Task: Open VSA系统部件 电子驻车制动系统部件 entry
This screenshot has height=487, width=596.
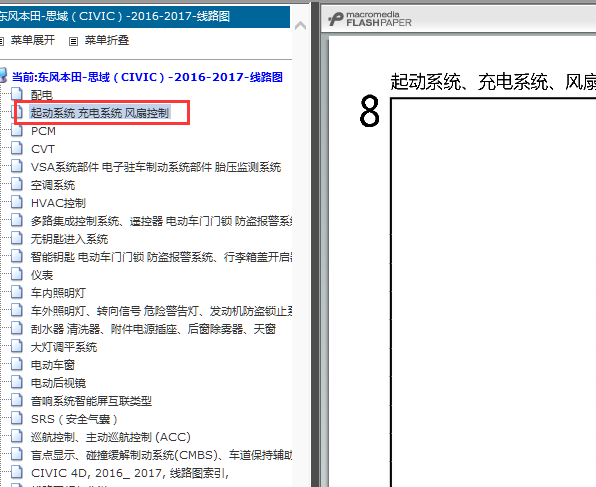Action: pos(156,167)
